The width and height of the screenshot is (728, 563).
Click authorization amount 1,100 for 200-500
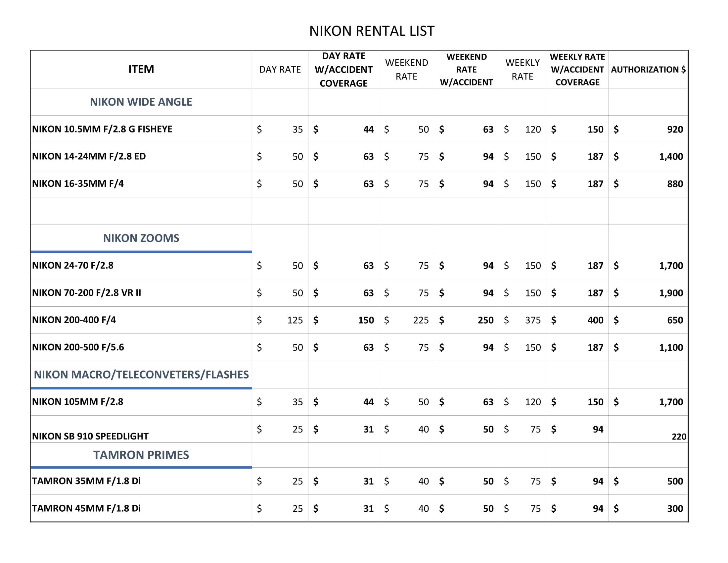pos(671,347)
